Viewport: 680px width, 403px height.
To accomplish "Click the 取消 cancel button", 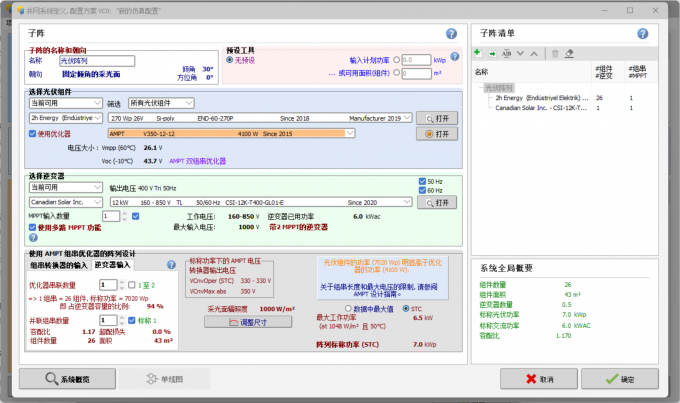I will 539,379.
